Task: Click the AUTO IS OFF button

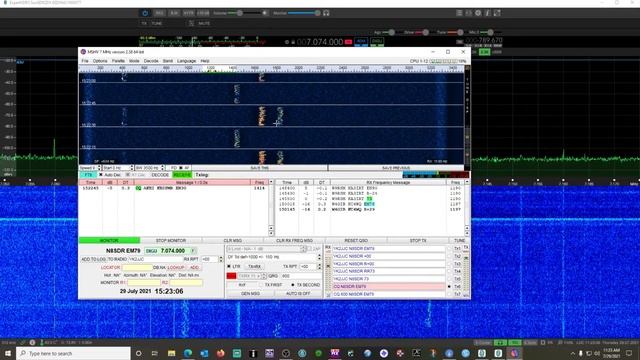Action: pos(298,293)
